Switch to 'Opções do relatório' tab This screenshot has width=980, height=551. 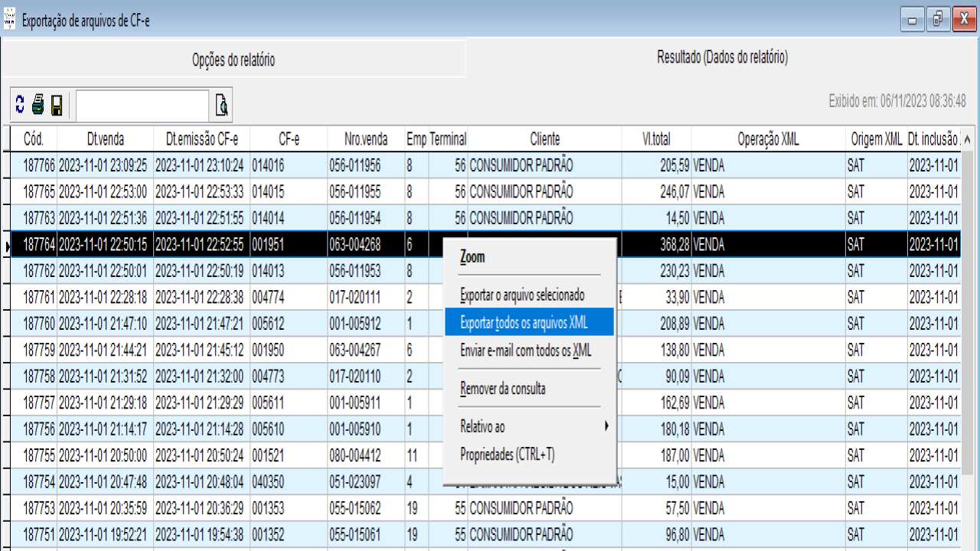pyautogui.click(x=234, y=60)
